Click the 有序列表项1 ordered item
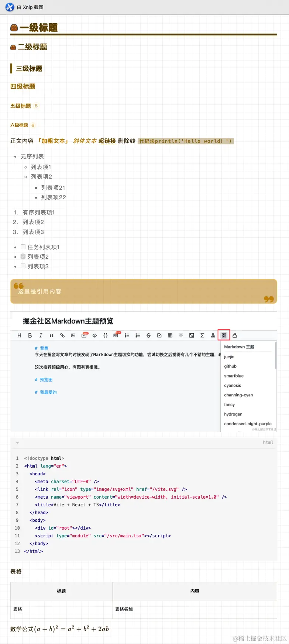This screenshot has width=289, height=644. [x=39, y=212]
